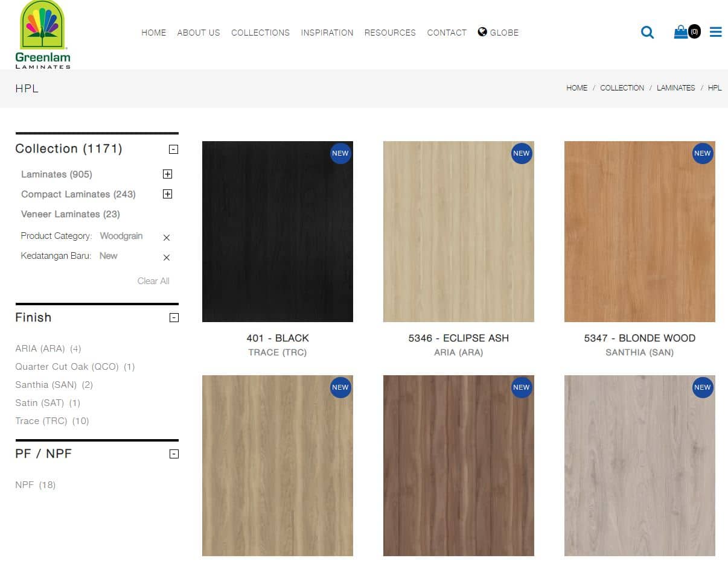Collapse the Finish filter section
Image resolution: width=728 pixels, height=561 pixels.
click(174, 318)
